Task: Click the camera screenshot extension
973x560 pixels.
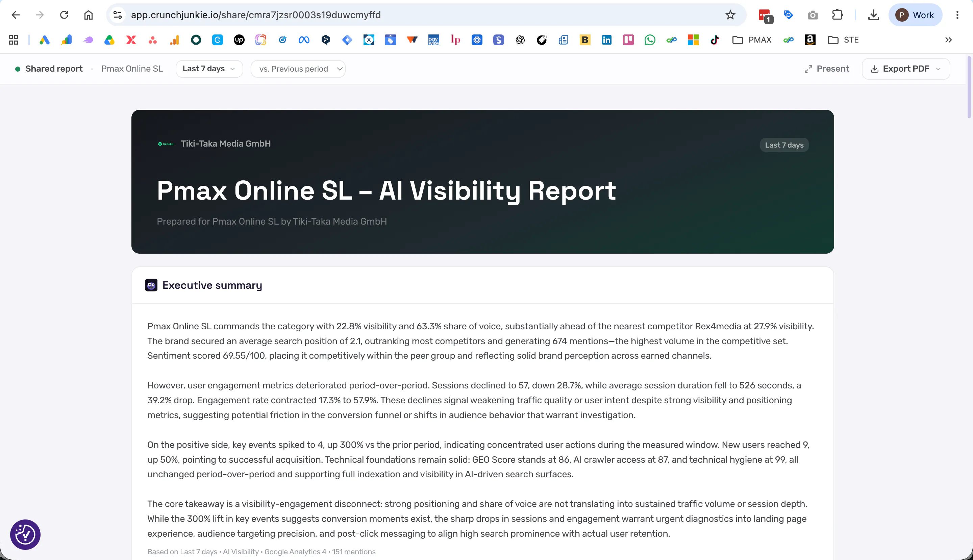Action: 813,15
